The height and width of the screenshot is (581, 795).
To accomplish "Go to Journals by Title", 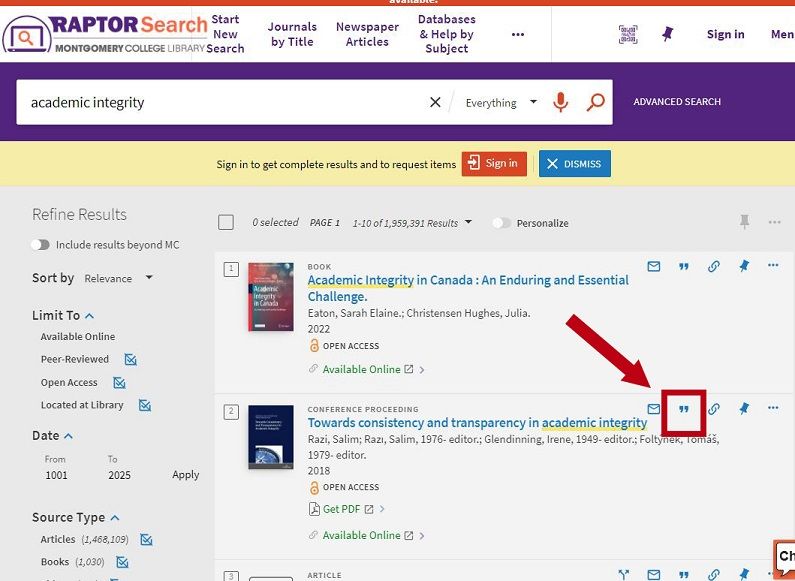I will (292, 34).
